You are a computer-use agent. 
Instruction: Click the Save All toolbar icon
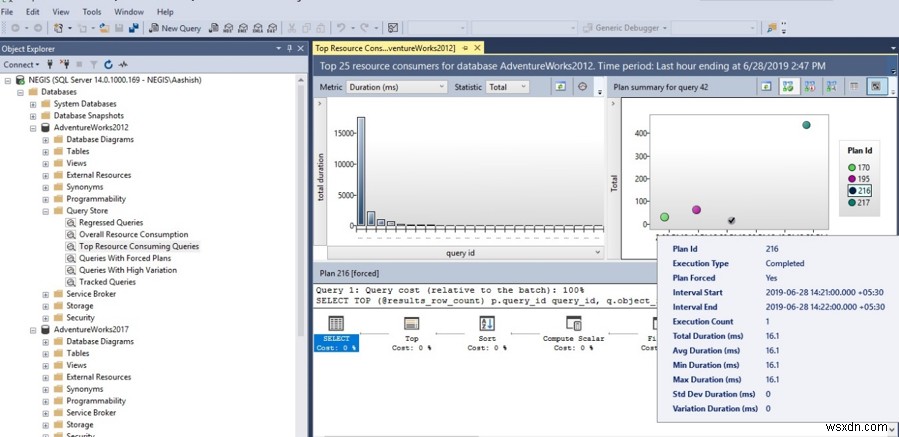click(133, 28)
